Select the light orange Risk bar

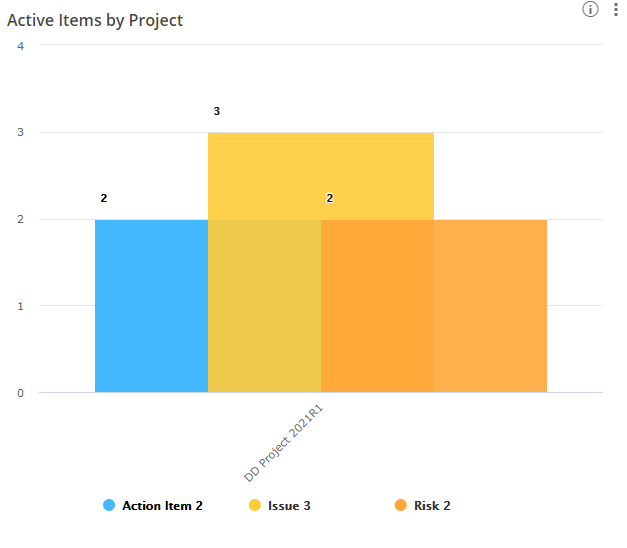coord(490,305)
